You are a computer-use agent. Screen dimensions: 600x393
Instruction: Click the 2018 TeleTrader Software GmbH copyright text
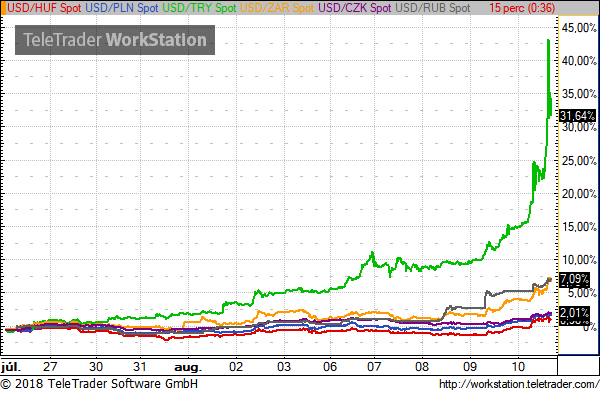(x=99, y=383)
